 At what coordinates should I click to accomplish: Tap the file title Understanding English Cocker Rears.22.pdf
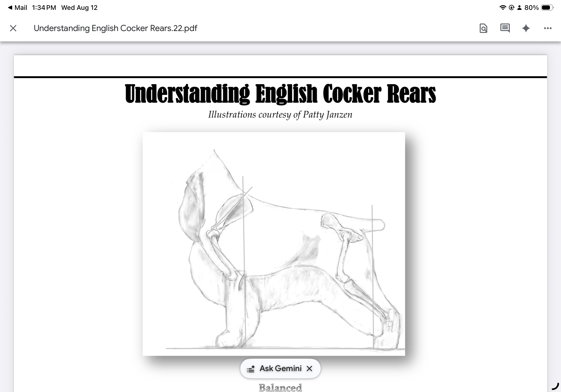click(x=115, y=28)
